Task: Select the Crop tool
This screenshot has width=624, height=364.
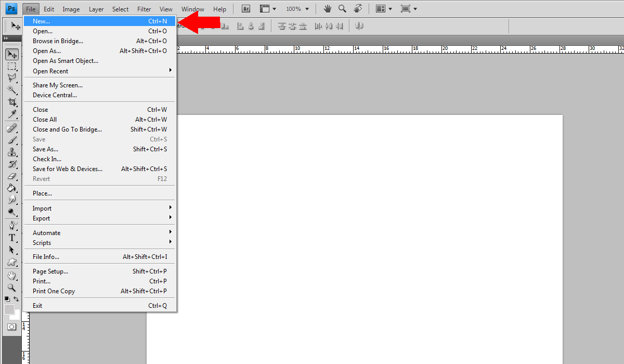Action: coord(12,102)
